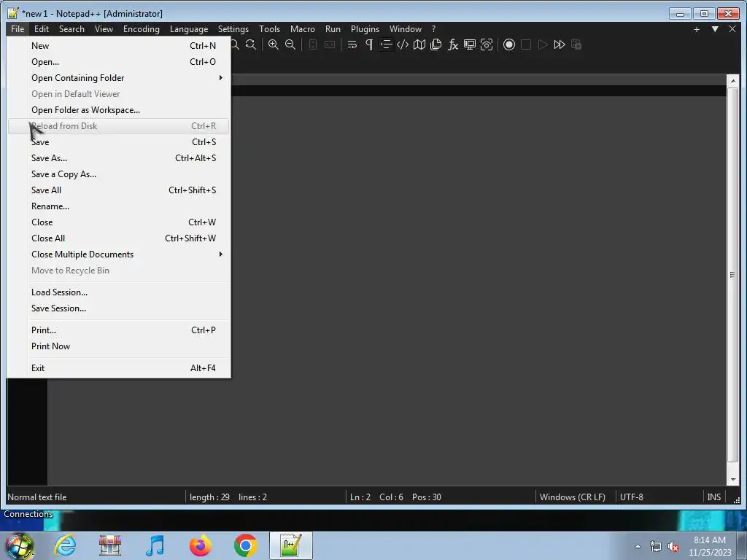Choose Save a Copy As... entry
747x560 pixels.
pyautogui.click(x=119, y=174)
